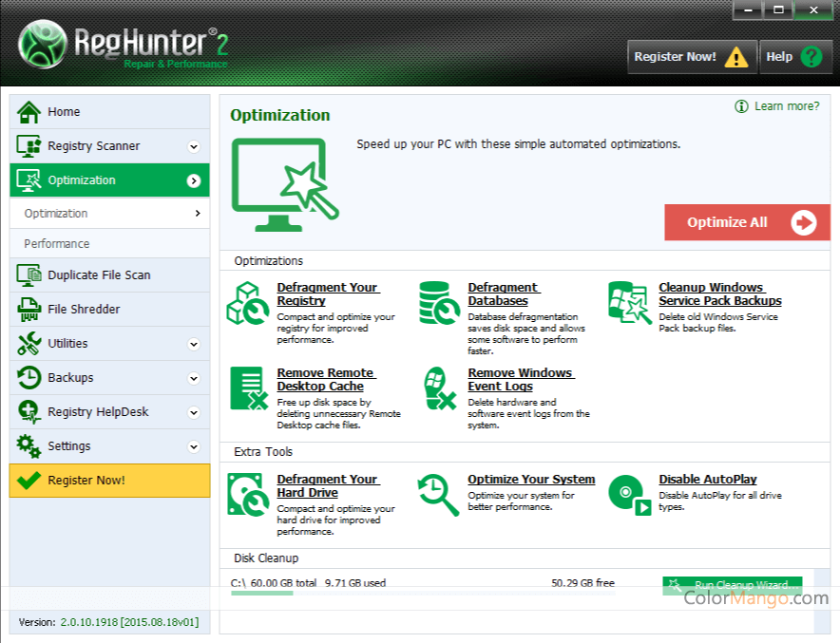Viewport: 840px width, 643px height.
Task: Click the Home house icon
Action: pos(29,112)
